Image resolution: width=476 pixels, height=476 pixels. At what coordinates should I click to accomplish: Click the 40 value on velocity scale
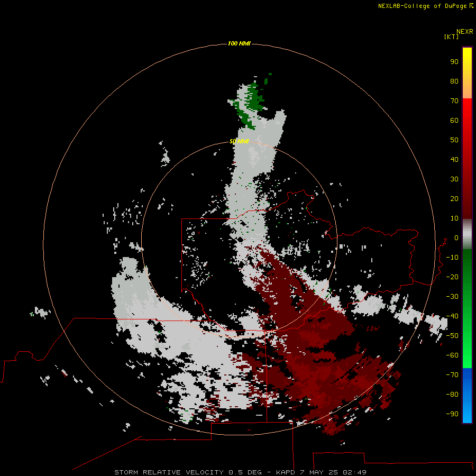(454, 159)
